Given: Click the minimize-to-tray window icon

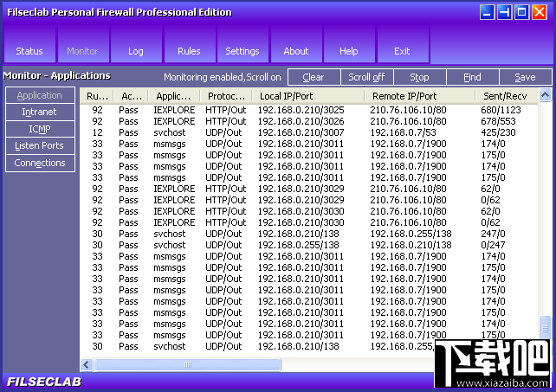Looking at the screenshot, I should [488, 12].
